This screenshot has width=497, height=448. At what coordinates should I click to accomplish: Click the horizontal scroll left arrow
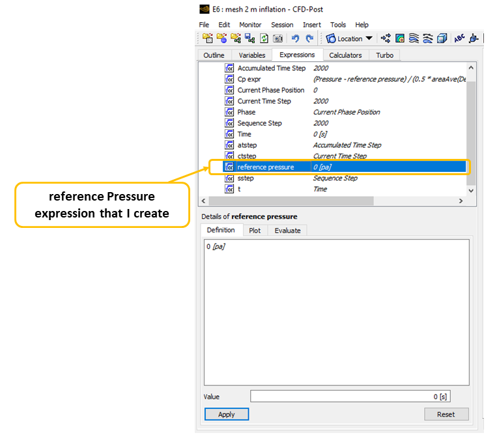[203, 201]
